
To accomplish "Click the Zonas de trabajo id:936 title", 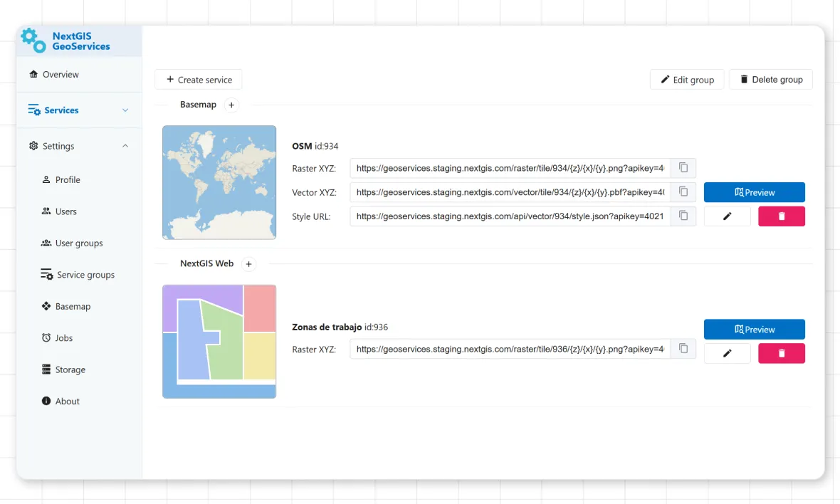I will pyautogui.click(x=340, y=327).
